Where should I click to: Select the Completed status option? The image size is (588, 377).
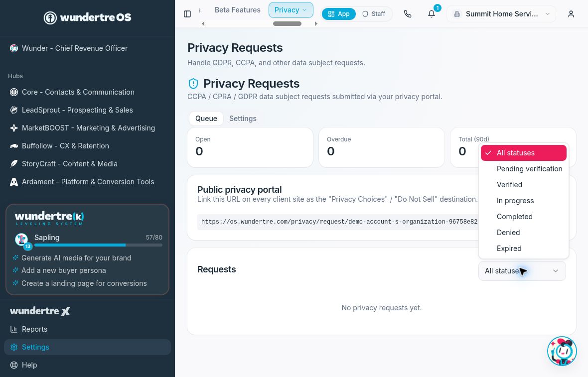[x=524, y=217]
